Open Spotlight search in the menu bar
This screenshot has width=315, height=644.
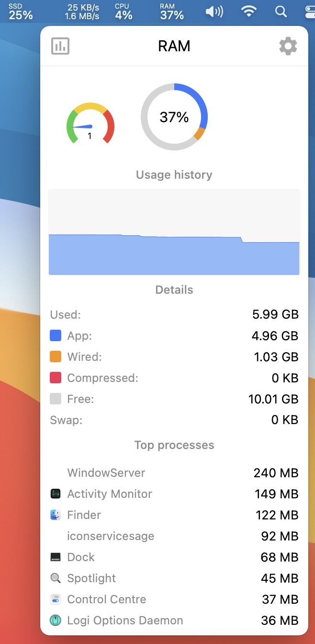tap(281, 11)
